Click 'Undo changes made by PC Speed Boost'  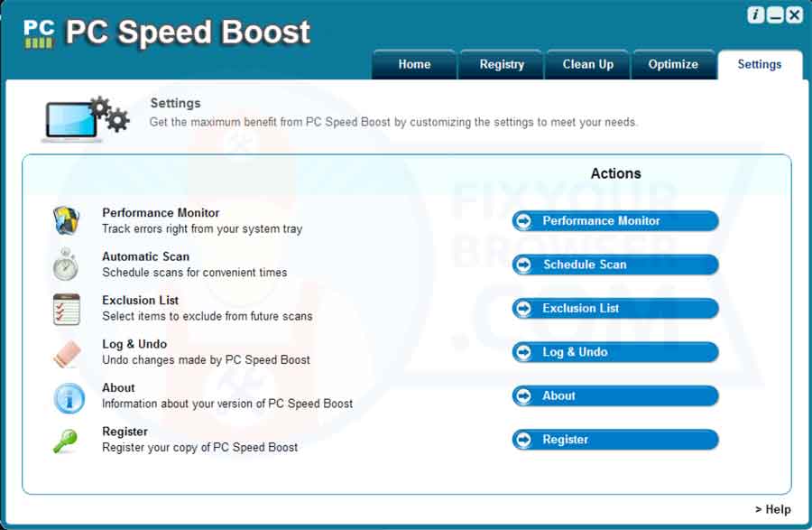coord(206,360)
